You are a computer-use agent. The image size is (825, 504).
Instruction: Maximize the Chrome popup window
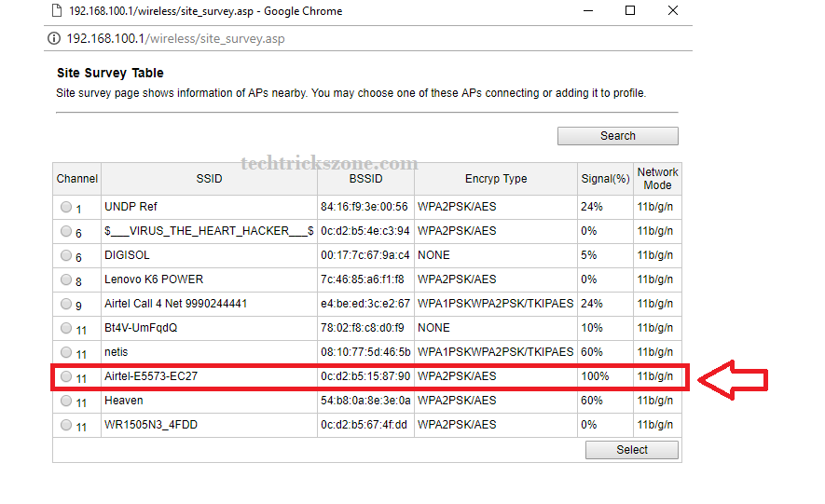point(630,11)
